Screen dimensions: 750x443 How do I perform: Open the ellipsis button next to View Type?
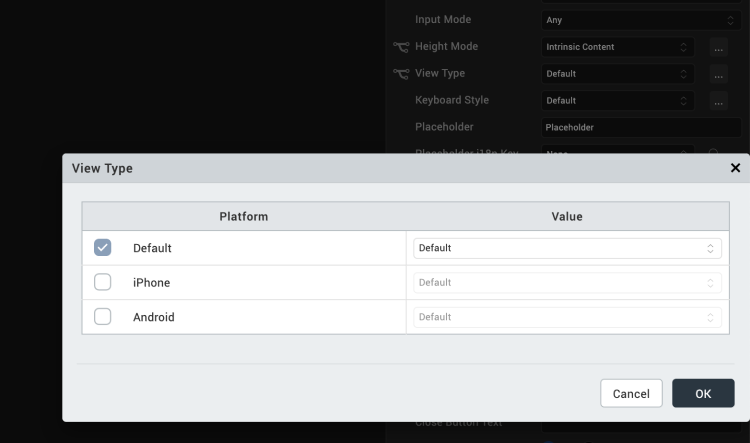point(718,74)
